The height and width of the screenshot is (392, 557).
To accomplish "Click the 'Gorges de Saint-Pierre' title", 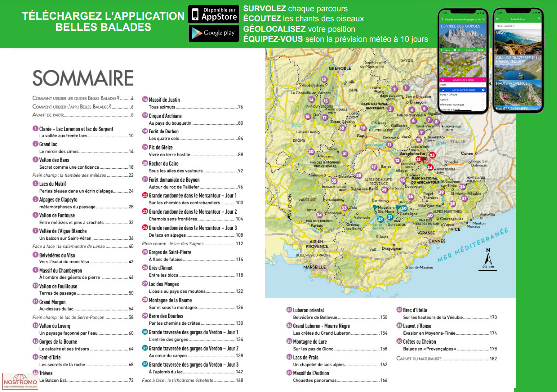I will (170, 252).
